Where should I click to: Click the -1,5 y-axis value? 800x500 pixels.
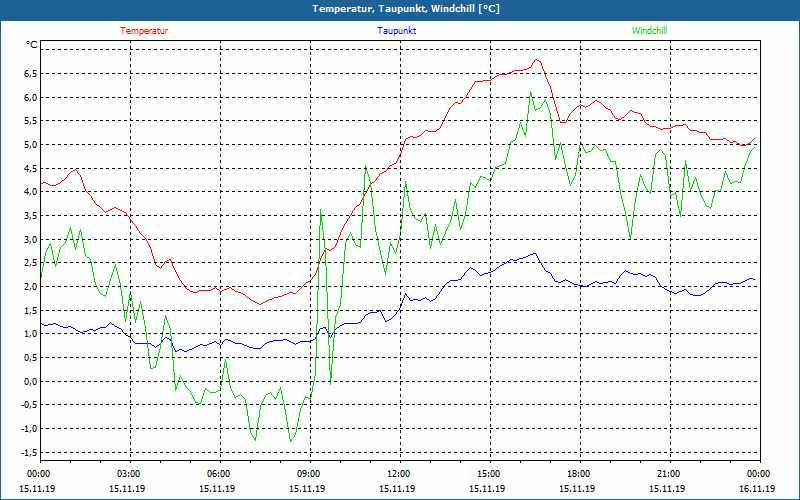pos(29,453)
